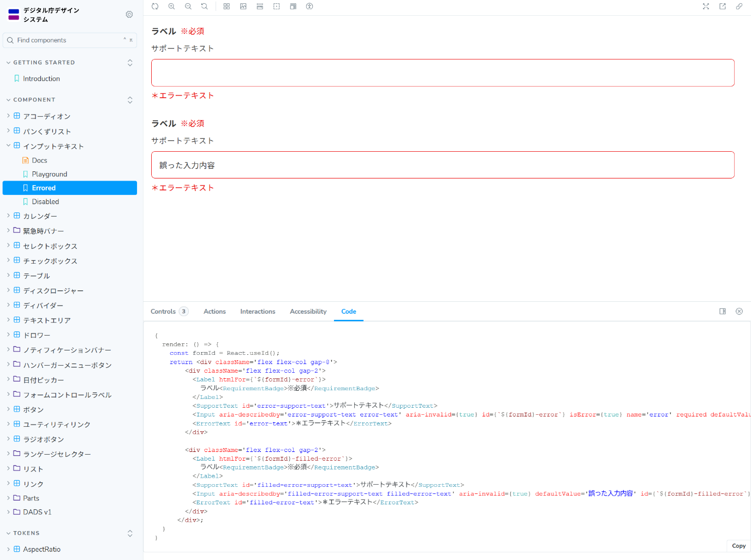Screen dimensions: 751x560
Task: Toggle the grid overlay on the preview
Action: click(x=227, y=7)
